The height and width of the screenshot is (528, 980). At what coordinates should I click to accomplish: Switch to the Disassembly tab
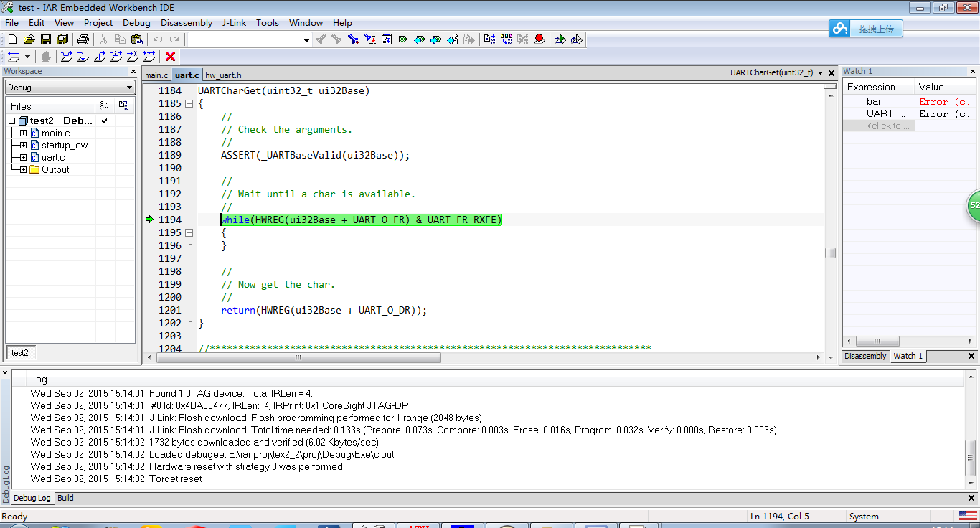point(865,356)
